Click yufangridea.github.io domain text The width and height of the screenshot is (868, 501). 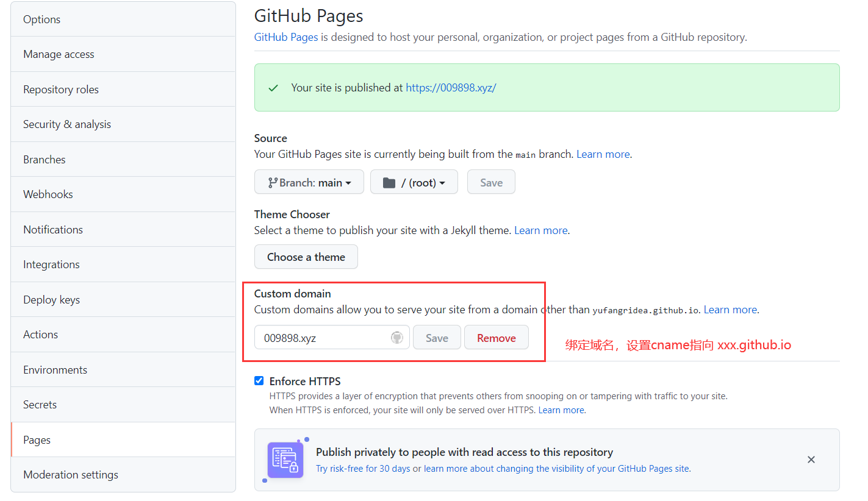point(645,310)
